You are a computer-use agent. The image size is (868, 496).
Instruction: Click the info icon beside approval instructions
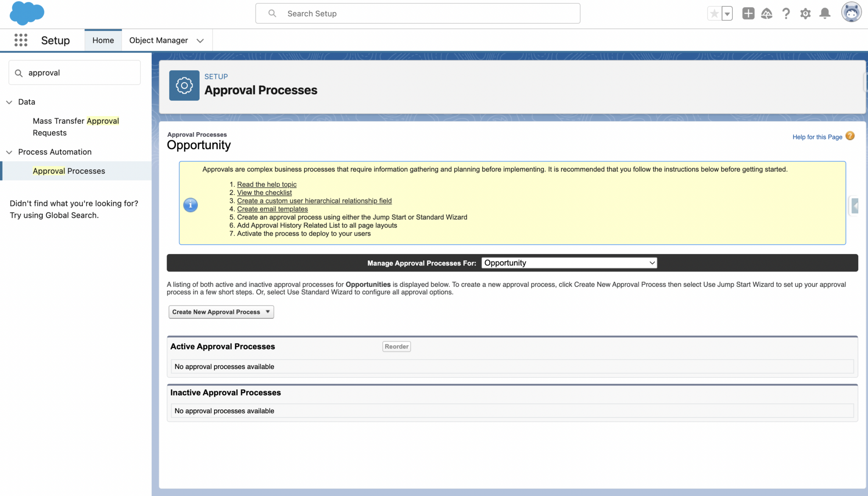(190, 205)
